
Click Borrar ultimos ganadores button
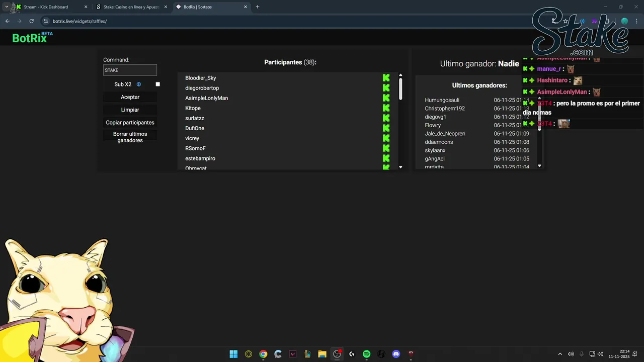130,137
